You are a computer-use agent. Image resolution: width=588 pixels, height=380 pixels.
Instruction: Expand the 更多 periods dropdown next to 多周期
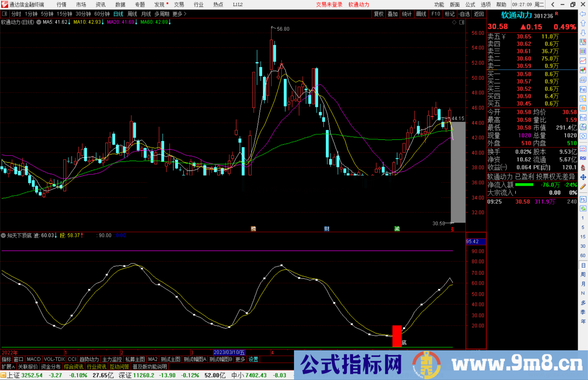click(177, 14)
